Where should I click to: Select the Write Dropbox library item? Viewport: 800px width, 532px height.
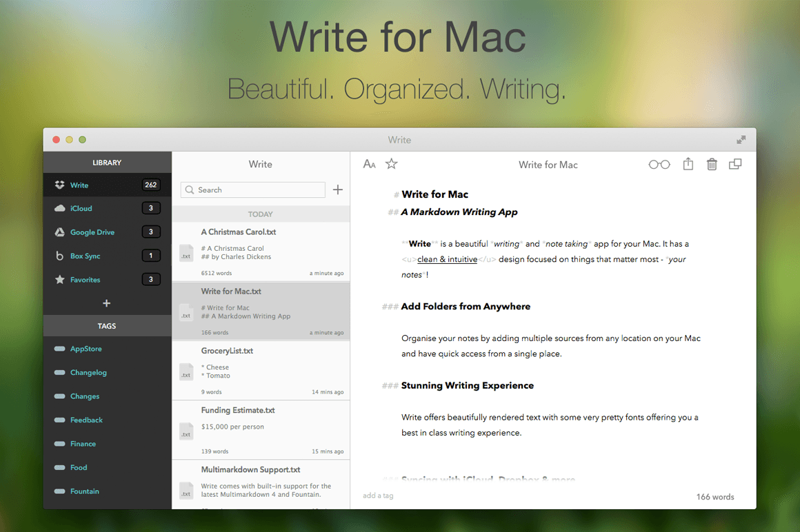pos(107,185)
